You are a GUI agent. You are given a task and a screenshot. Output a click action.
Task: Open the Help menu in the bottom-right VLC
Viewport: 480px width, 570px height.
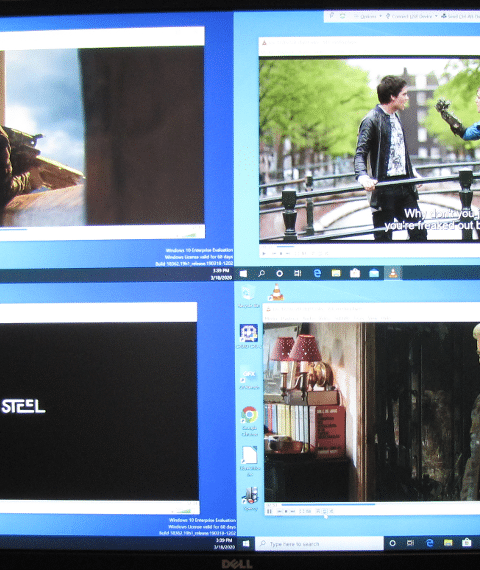click(385, 318)
